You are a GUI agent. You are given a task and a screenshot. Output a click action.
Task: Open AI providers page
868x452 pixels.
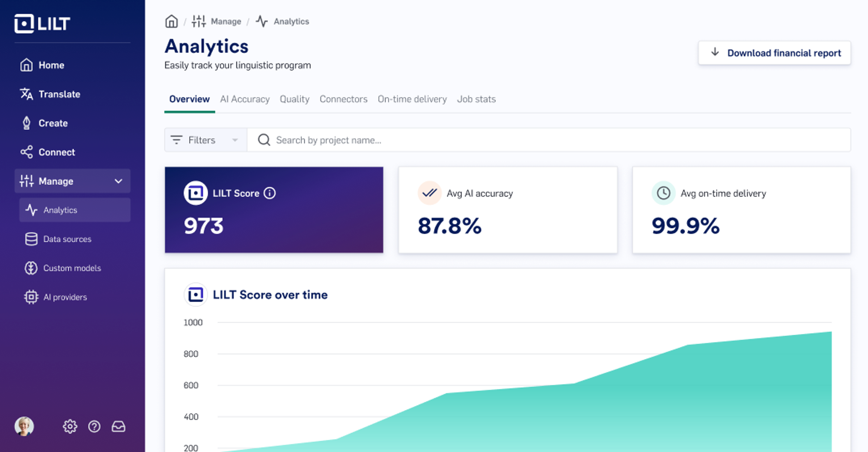pyautogui.click(x=75, y=297)
